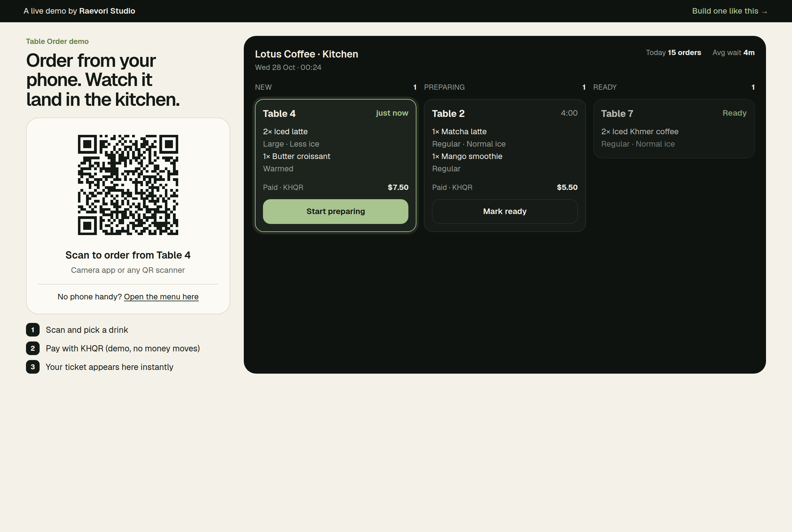This screenshot has width=792, height=532.
Task: Click 'Table Order demo' label
Action: pyautogui.click(x=57, y=41)
